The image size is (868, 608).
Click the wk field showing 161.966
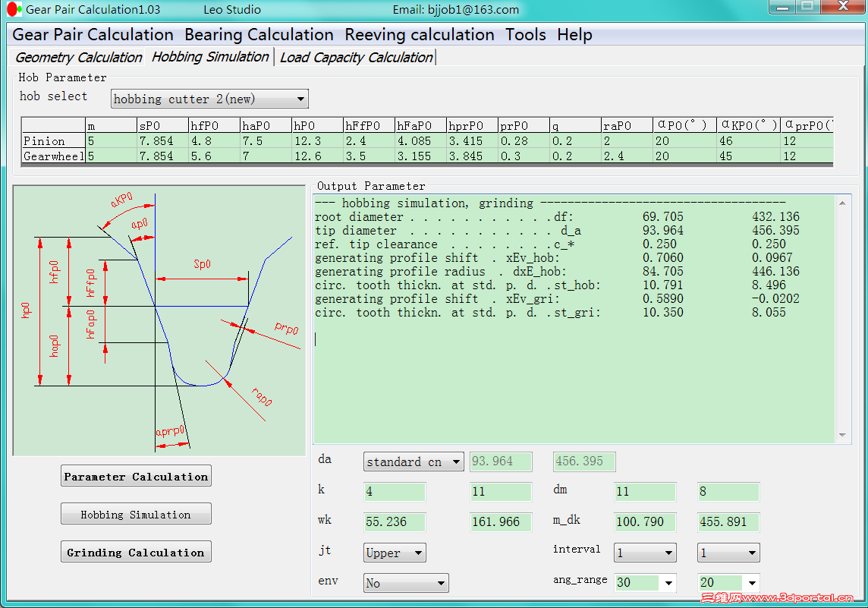tap(501, 521)
